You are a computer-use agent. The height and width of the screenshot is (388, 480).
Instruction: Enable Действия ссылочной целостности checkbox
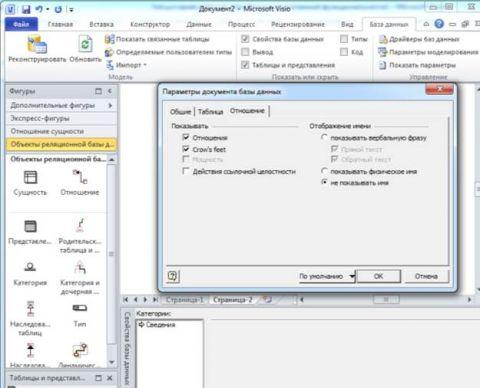[x=186, y=171]
